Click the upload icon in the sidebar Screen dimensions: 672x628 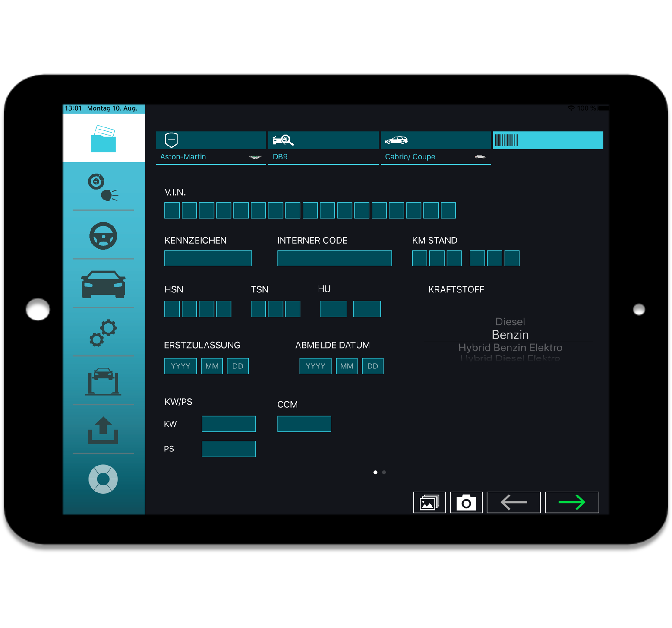click(x=103, y=431)
